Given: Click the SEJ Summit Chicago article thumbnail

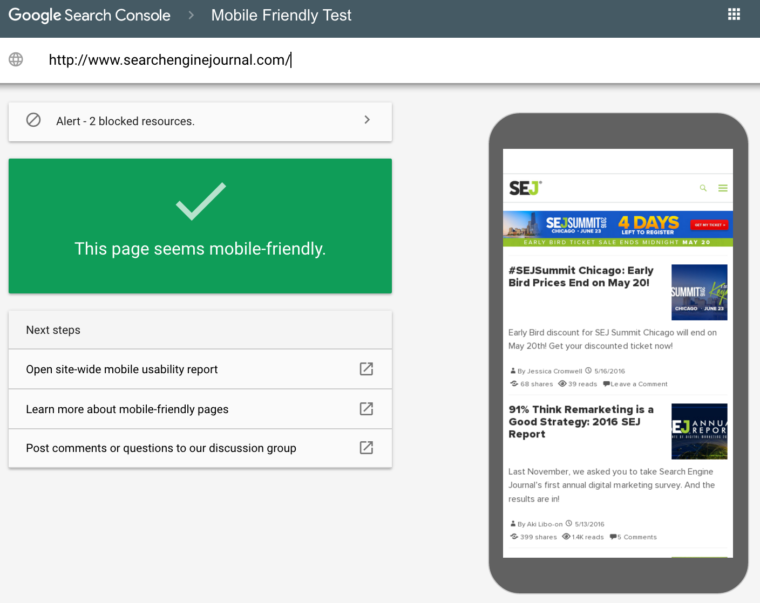Looking at the screenshot, I should (x=699, y=292).
